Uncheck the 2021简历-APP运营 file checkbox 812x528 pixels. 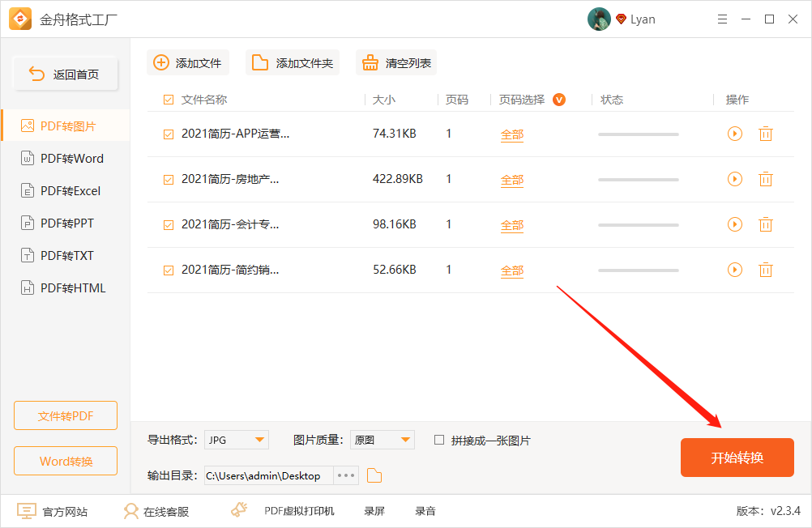(168, 134)
